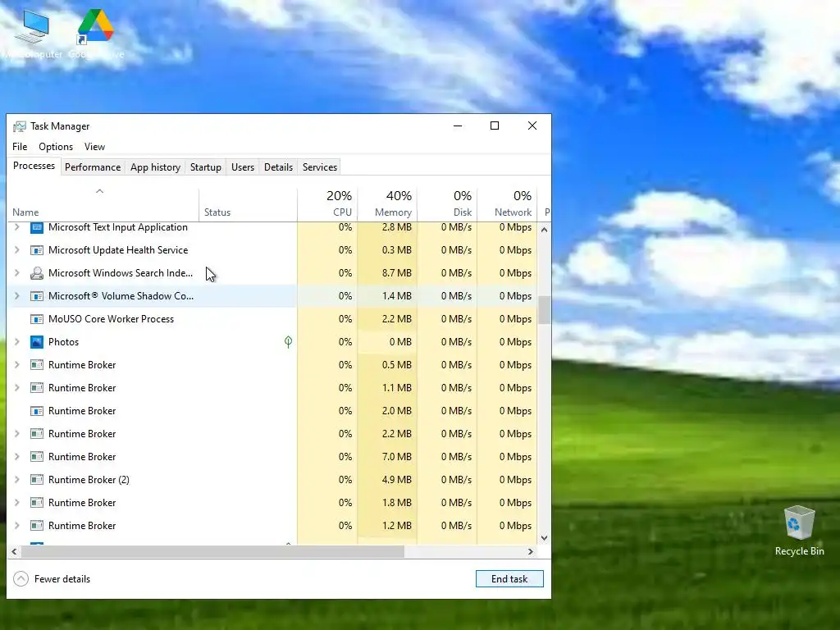The height and width of the screenshot is (630, 840).
Task: Click the horizontal scrollbar thumb
Action: 212,552
